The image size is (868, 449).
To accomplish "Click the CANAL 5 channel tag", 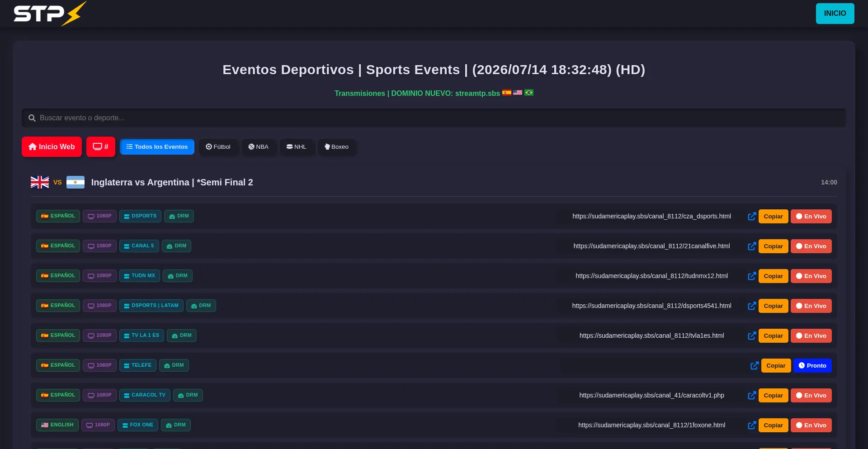I will (x=139, y=246).
